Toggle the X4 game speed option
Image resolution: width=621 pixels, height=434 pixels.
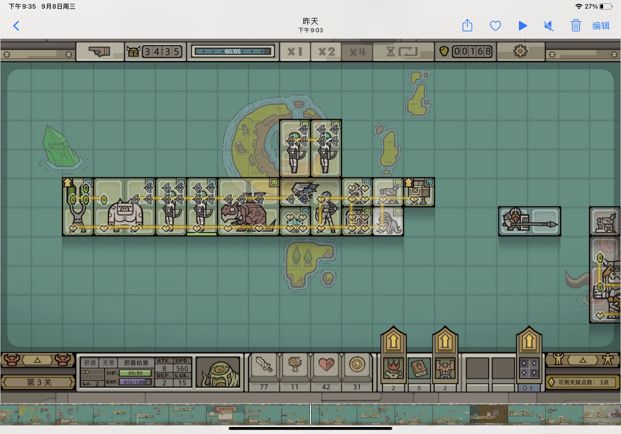(357, 51)
